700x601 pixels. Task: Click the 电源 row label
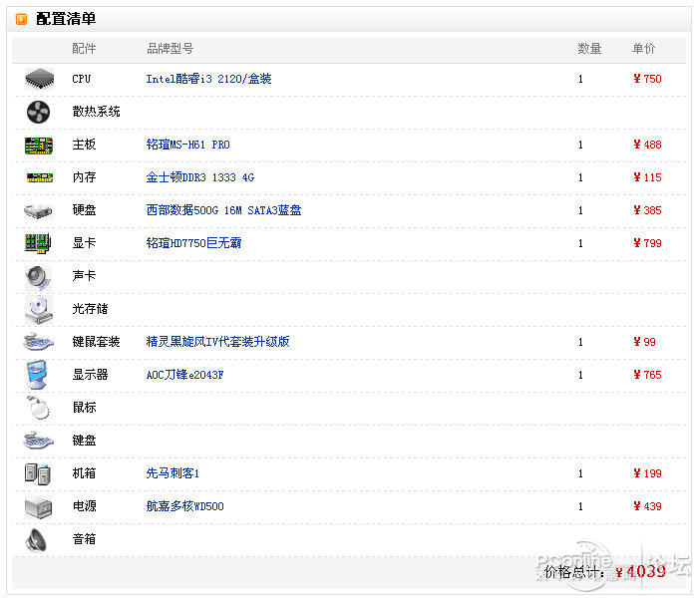[x=84, y=506]
